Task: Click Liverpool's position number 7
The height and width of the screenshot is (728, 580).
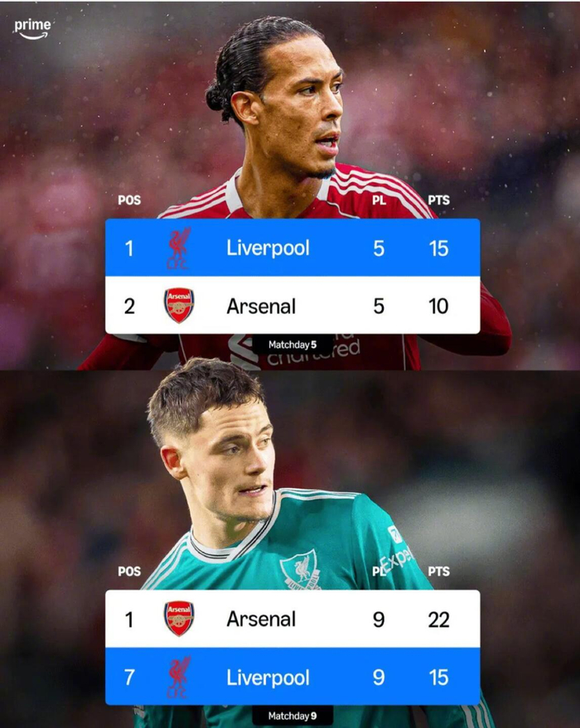Action: (x=129, y=677)
